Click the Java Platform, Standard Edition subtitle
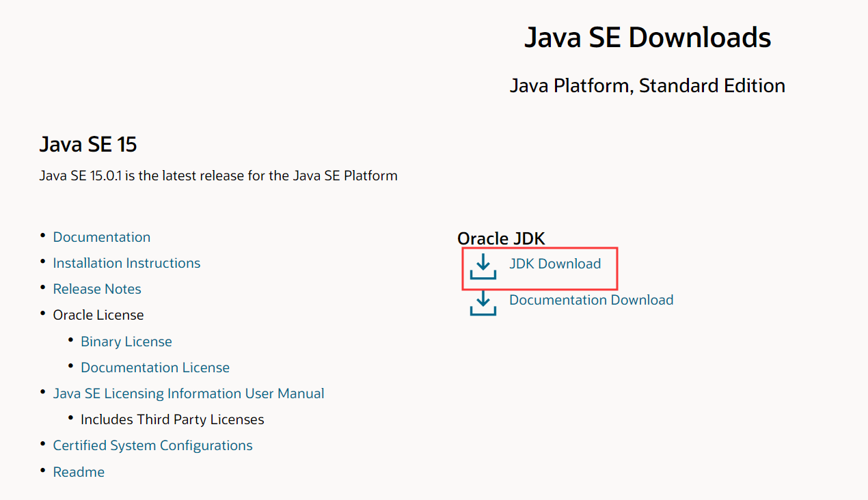The height and width of the screenshot is (500, 868). point(647,85)
